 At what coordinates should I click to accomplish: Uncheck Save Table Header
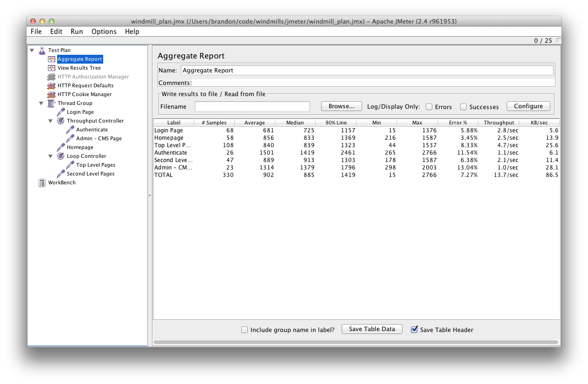pyautogui.click(x=414, y=329)
